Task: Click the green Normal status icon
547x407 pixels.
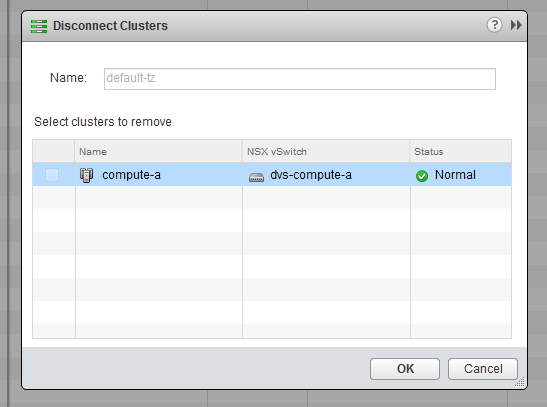Action: tap(422, 176)
